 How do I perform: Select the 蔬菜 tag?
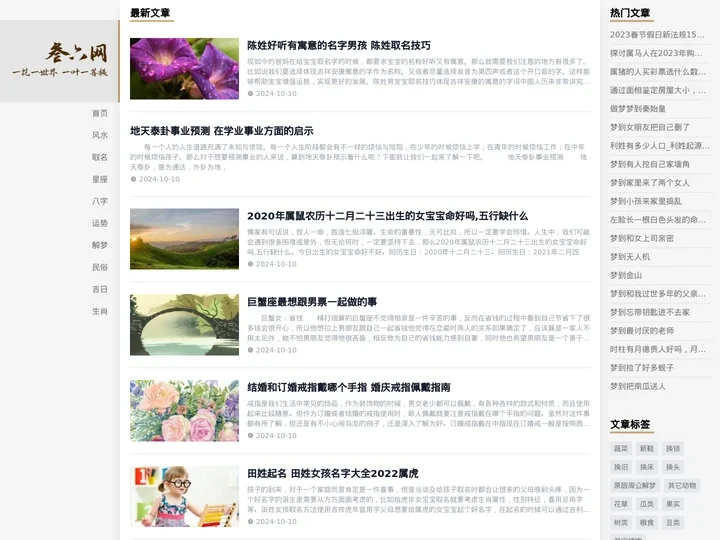point(621,448)
